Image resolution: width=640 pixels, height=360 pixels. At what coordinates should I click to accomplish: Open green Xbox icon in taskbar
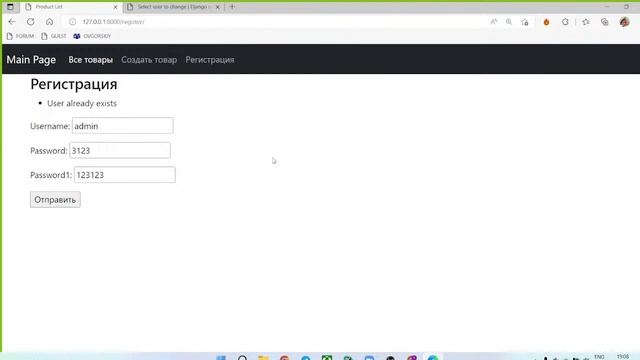pyautogui.click(x=327, y=358)
